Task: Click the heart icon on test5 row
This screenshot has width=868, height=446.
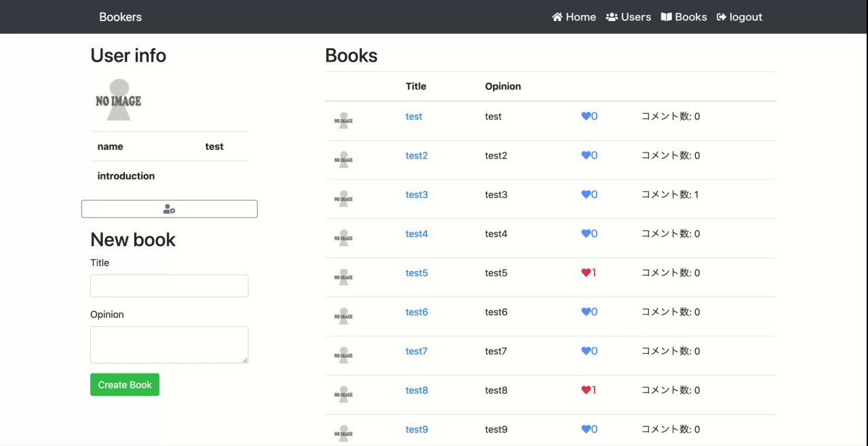Action: pyautogui.click(x=586, y=273)
